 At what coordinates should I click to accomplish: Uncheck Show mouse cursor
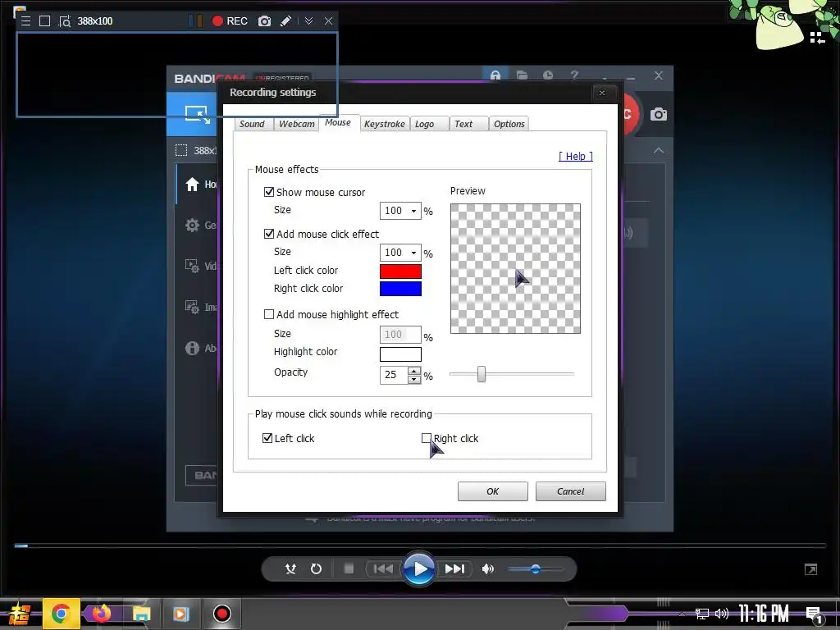click(x=269, y=192)
